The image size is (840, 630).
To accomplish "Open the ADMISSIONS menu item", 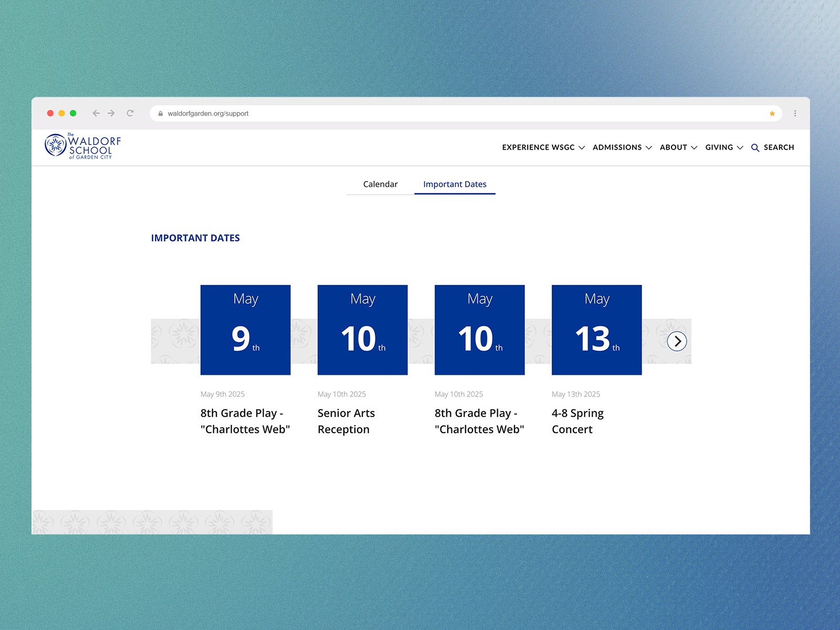I will [x=617, y=148].
